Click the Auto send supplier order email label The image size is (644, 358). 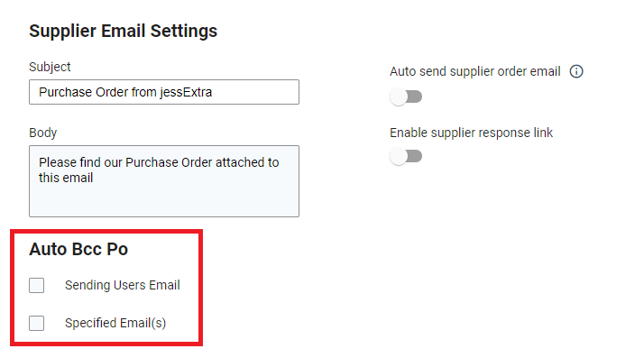(x=475, y=71)
